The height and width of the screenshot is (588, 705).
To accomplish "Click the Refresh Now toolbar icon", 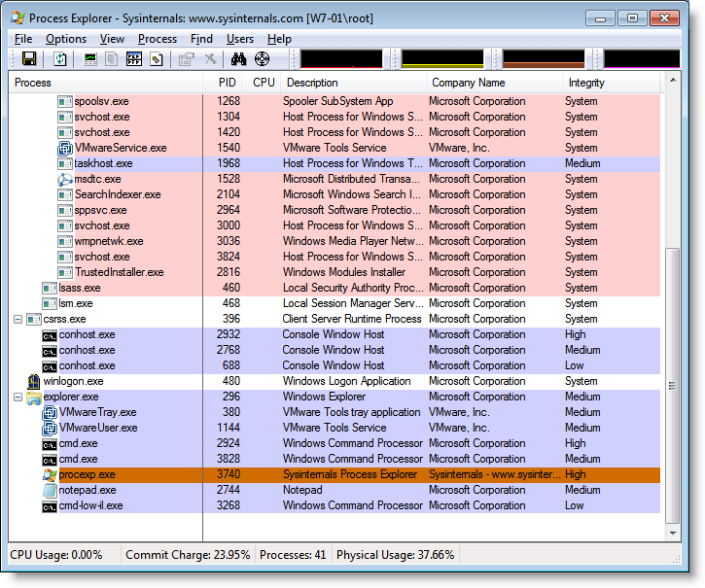I will [60, 59].
